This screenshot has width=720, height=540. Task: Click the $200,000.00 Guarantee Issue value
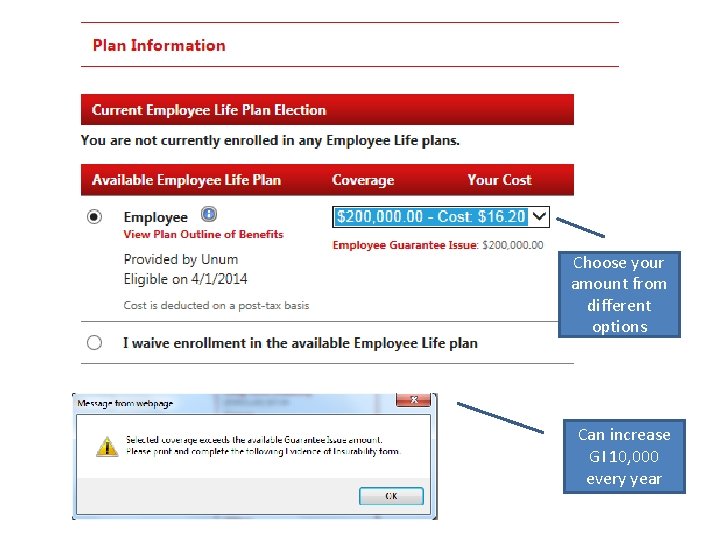512,245
